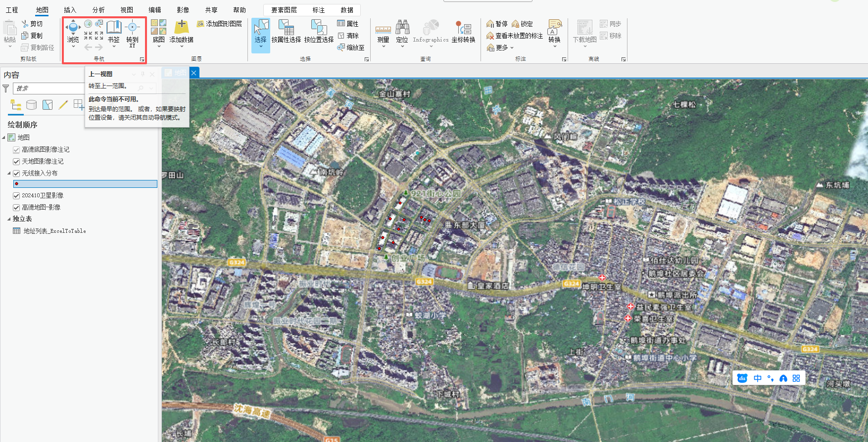
Task: Toggle 高德地图-影像 layer visibility
Action: tap(16, 208)
